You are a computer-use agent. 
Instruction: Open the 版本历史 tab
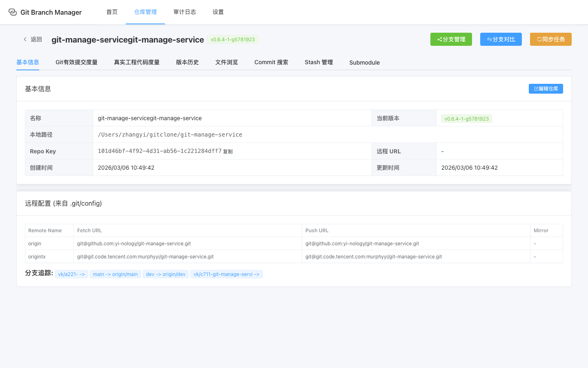pyautogui.click(x=187, y=62)
